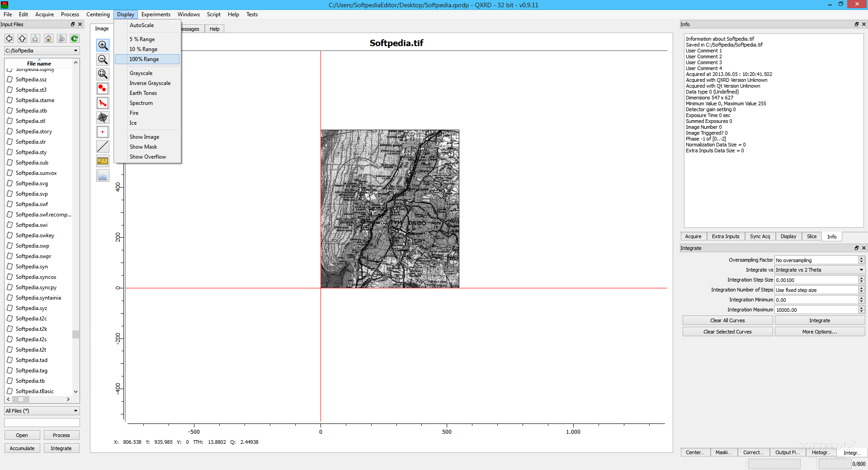Click Clear Selected Curves button

click(727, 332)
